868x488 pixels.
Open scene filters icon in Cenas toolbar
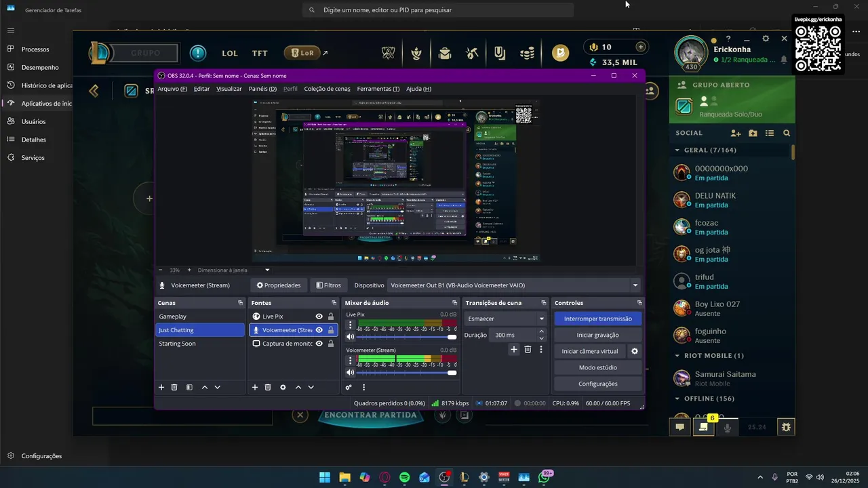click(189, 387)
